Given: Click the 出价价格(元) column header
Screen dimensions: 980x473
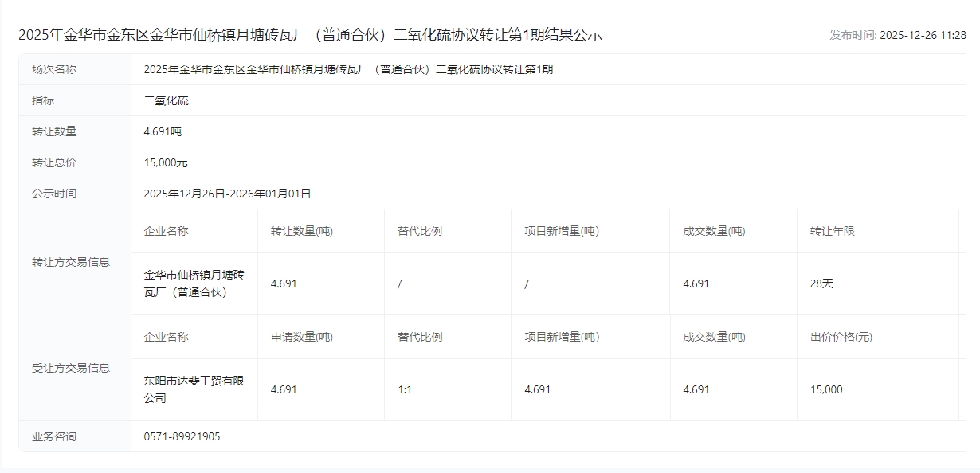Looking at the screenshot, I should tap(841, 337).
